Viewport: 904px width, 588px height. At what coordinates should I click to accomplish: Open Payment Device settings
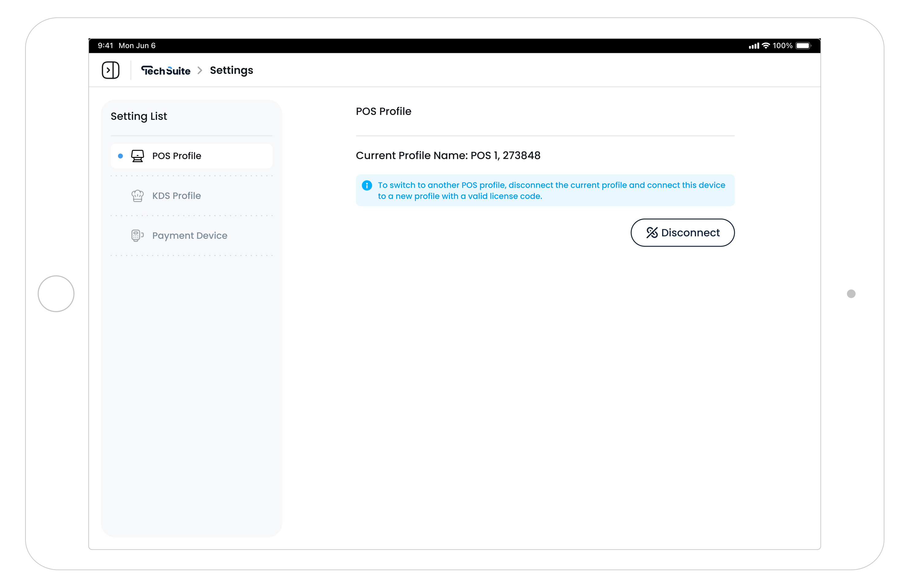pos(190,235)
